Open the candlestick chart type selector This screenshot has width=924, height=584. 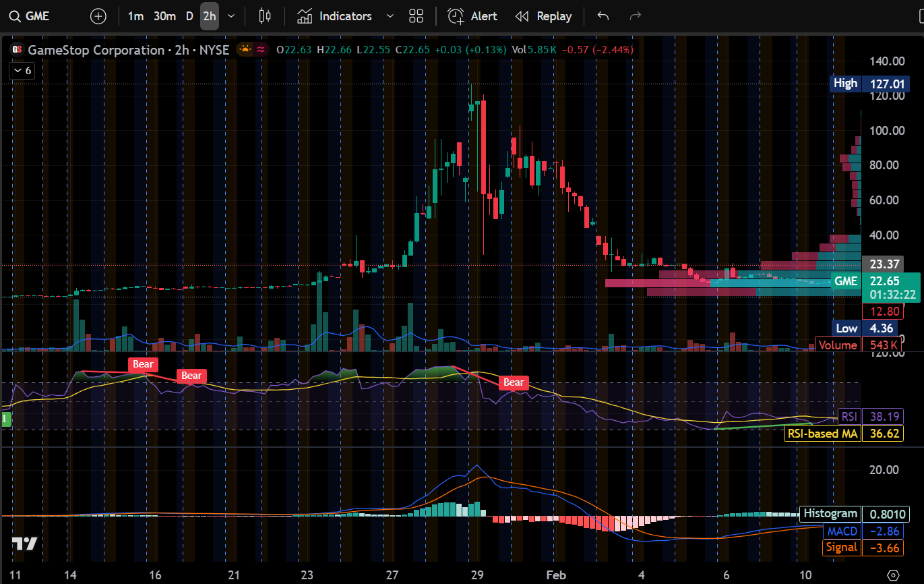coord(264,16)
